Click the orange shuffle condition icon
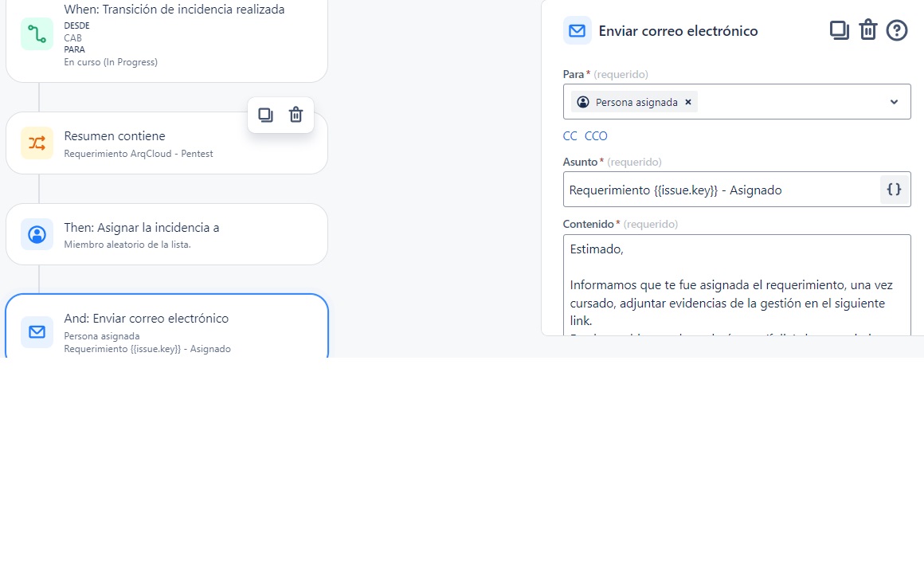 pos(37,143)
